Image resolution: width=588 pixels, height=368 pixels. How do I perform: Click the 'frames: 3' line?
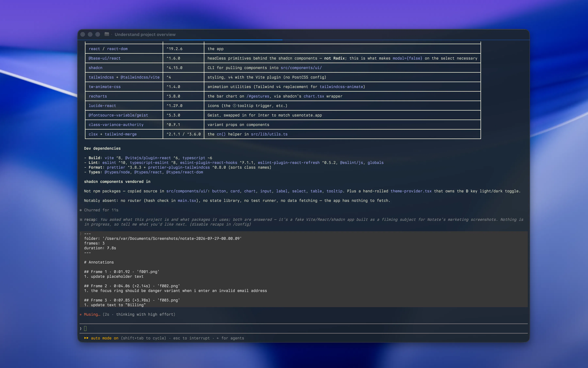94,243
